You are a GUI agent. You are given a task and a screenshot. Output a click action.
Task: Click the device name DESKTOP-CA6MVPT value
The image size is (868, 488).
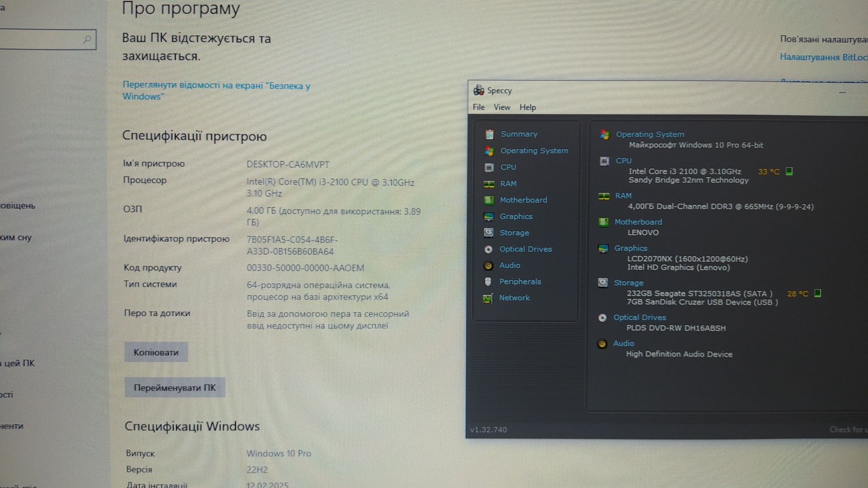(288, 165)
